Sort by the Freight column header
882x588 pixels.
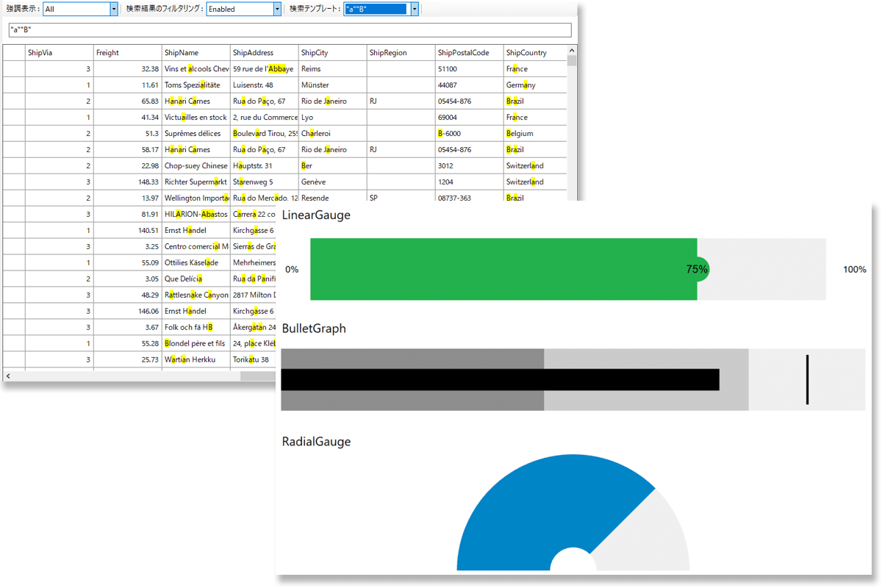pyautogui.click(x=128, y=53)
